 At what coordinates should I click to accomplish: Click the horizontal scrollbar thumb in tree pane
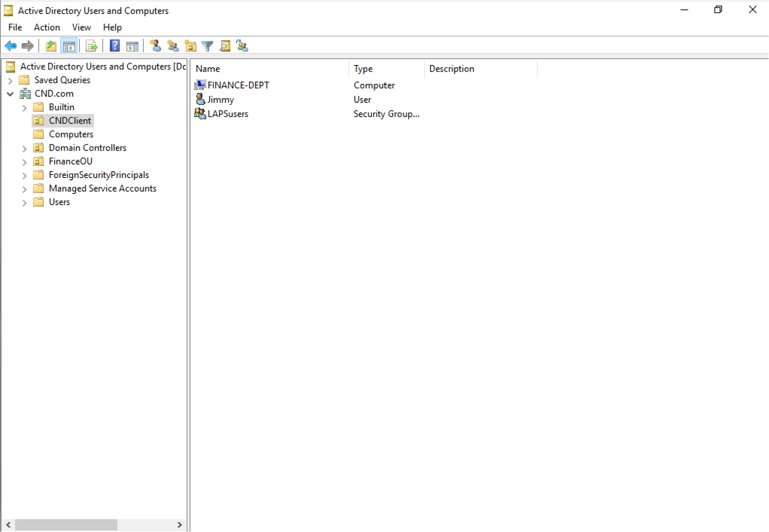(66, 525)
